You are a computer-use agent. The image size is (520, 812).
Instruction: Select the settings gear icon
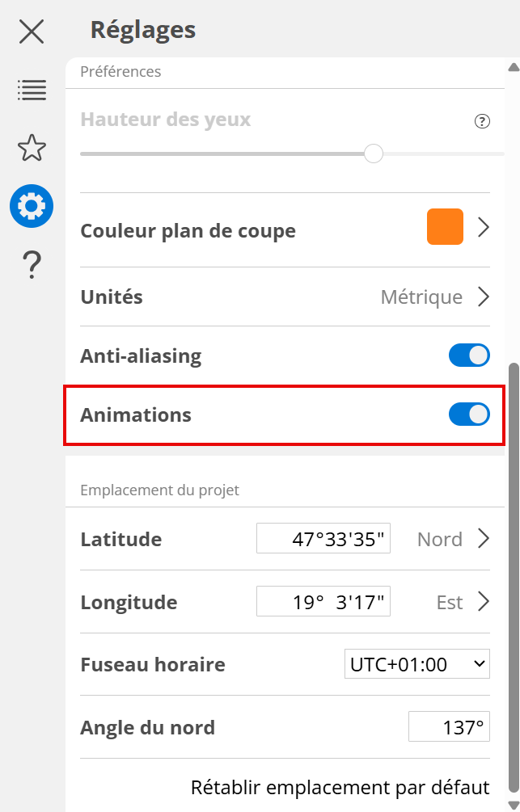[32, 206]
